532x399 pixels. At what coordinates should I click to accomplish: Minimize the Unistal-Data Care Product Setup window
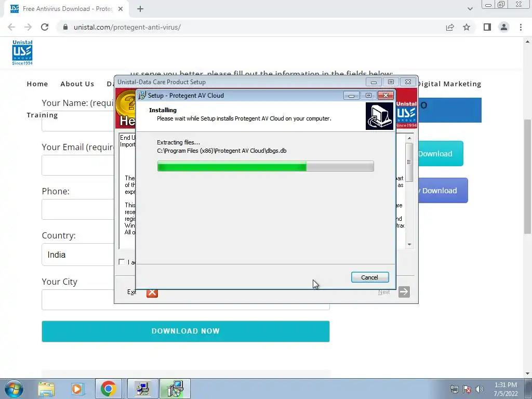374,82
